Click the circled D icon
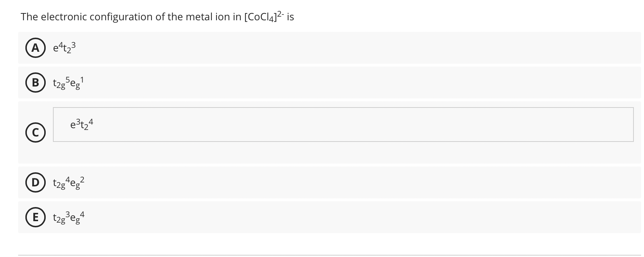The height and width of the screenshot is (257, 644). click(x=35, y=183)
